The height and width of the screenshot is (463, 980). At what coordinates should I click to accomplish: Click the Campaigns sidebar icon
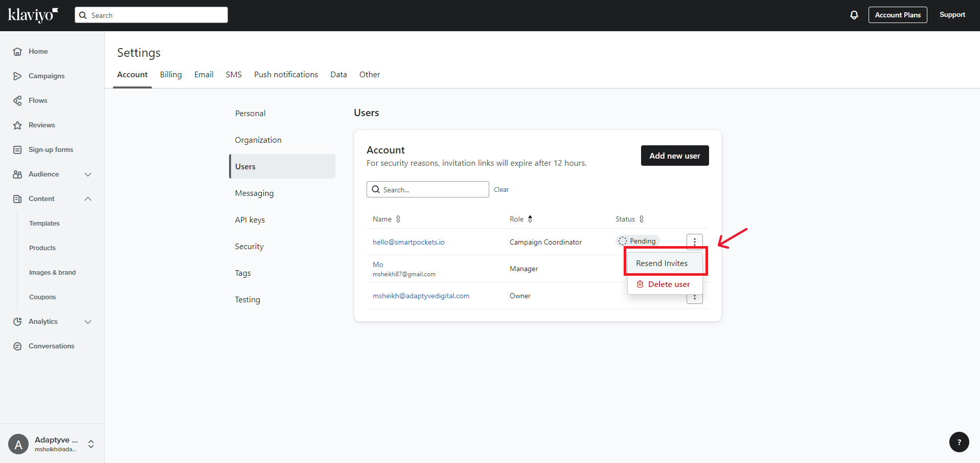17,76
